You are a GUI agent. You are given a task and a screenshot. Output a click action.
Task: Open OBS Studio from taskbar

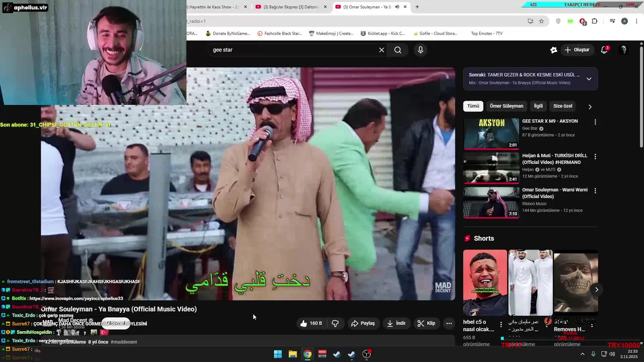point(367,354)
